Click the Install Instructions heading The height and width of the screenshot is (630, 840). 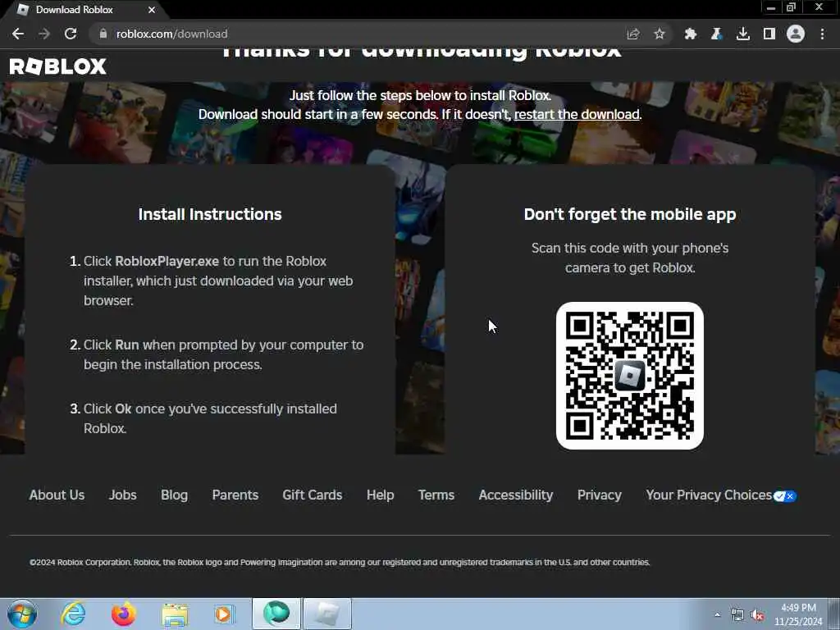210,214
